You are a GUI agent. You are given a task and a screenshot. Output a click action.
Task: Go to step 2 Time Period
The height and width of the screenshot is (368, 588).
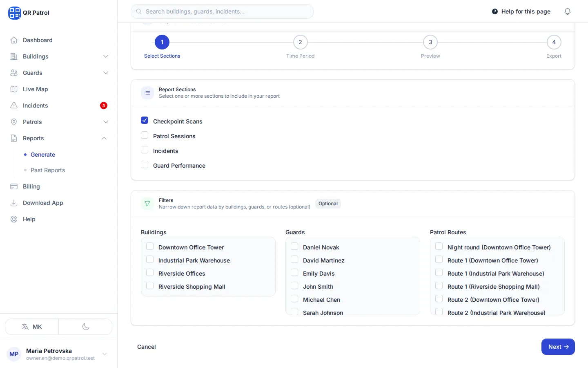tap(300, 42)
